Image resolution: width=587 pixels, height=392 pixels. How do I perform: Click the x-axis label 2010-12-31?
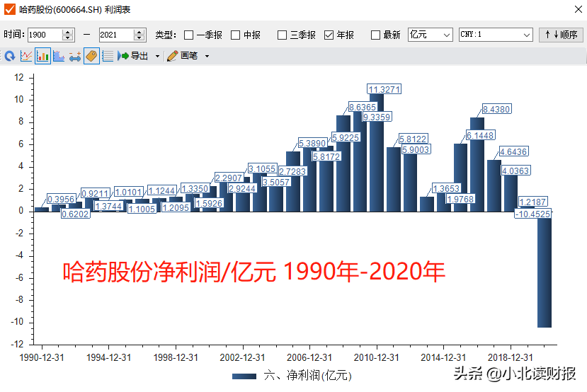tap(376, 357)
